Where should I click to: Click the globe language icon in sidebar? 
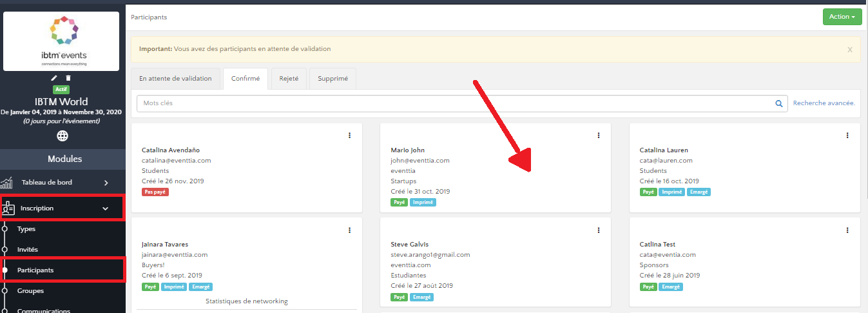click(x=63, y=136)
